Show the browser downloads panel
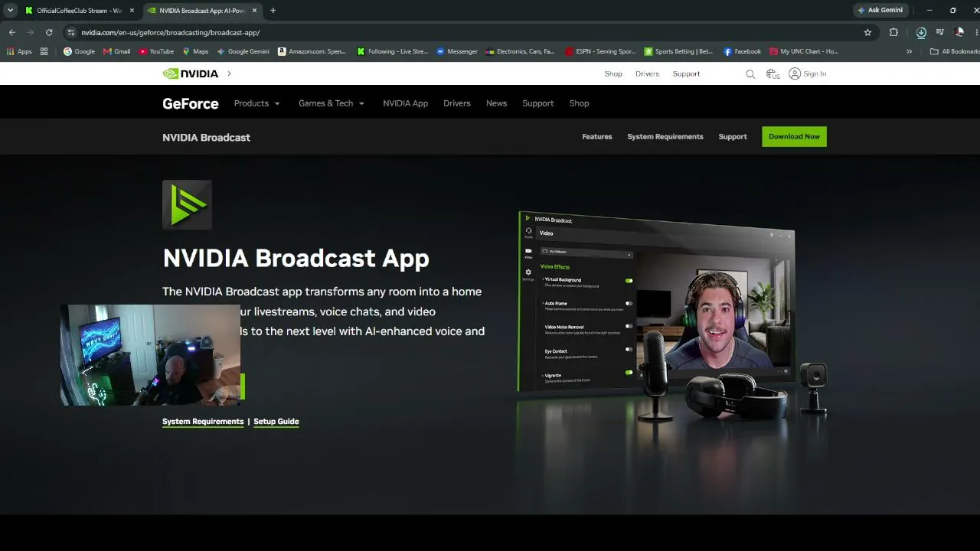980x551 pixels. pyautogui.click(x=921, y=32)
